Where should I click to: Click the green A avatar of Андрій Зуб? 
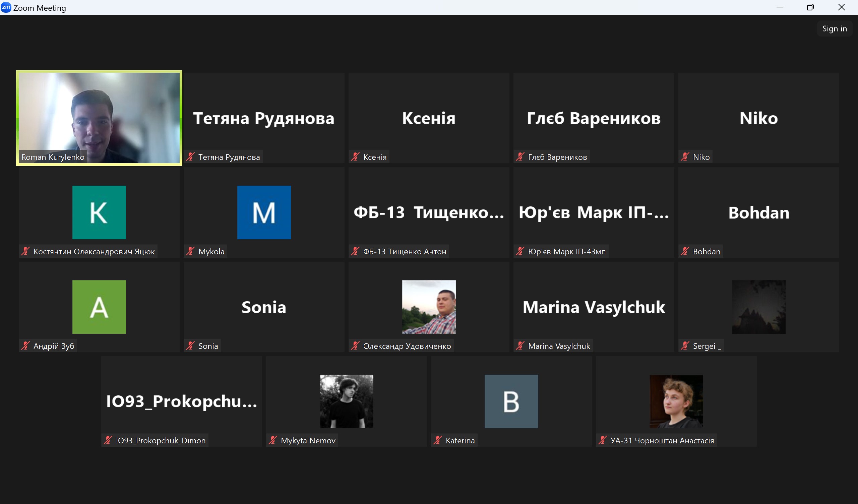click(99, 307)
